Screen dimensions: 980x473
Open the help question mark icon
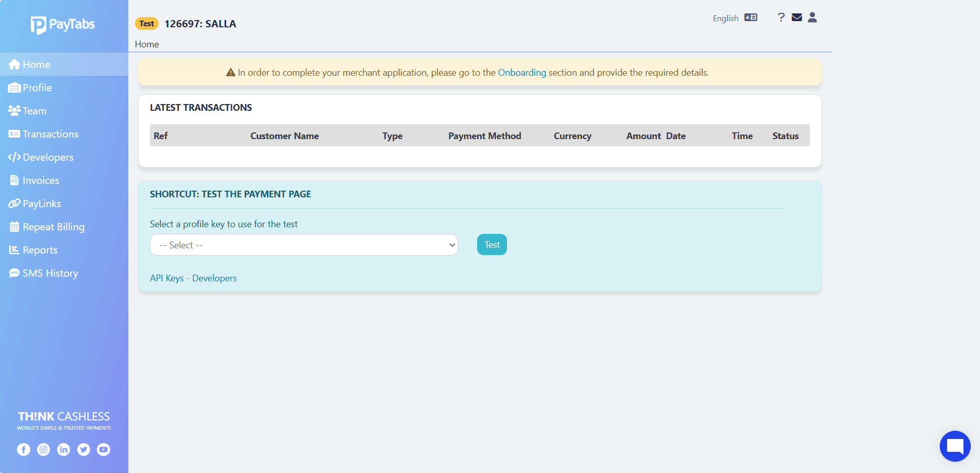coord(781,18)
